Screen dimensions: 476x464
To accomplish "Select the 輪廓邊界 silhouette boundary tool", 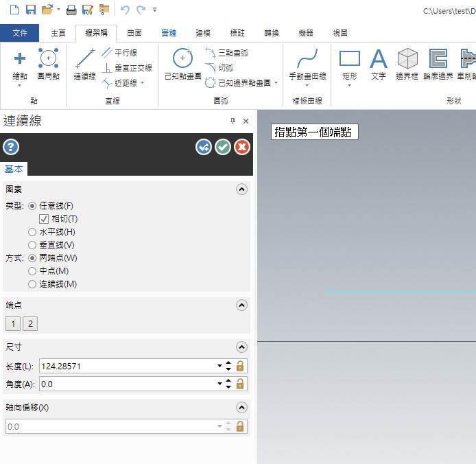I will [438, 64].
